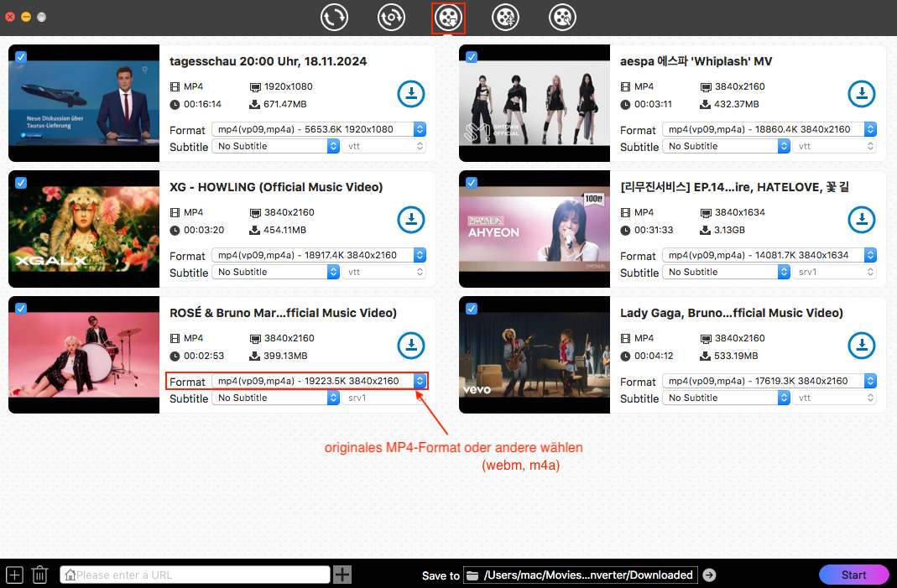Click the '399.13MB' file size text
The image size is (897, 588).
click(x=285, y=356)
